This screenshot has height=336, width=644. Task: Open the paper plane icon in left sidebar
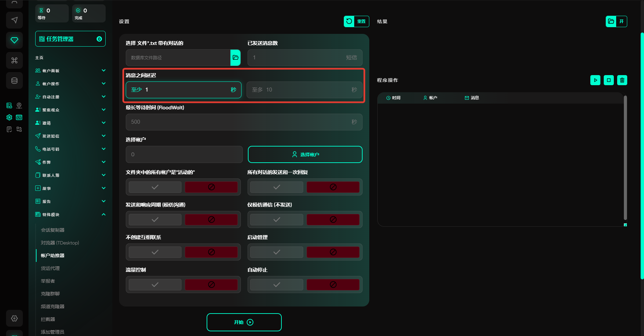click(x=14, y=20)
